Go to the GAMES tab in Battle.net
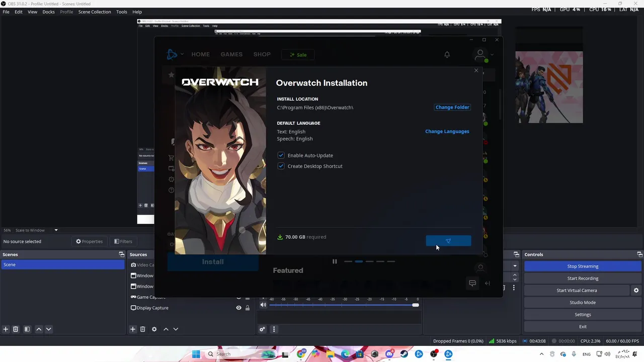This screenshot has height=362, width=644. point(231,54)
